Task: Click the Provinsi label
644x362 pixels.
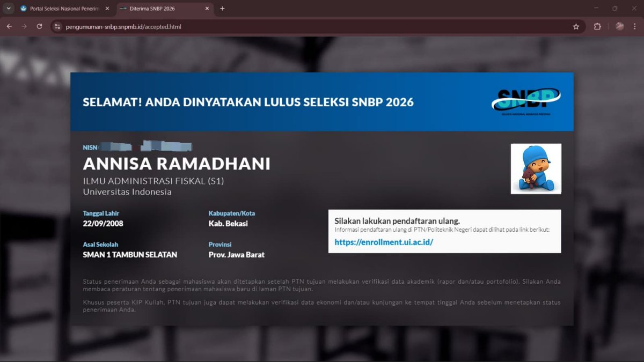Action: pyautogui.click(x=220, y=245)
